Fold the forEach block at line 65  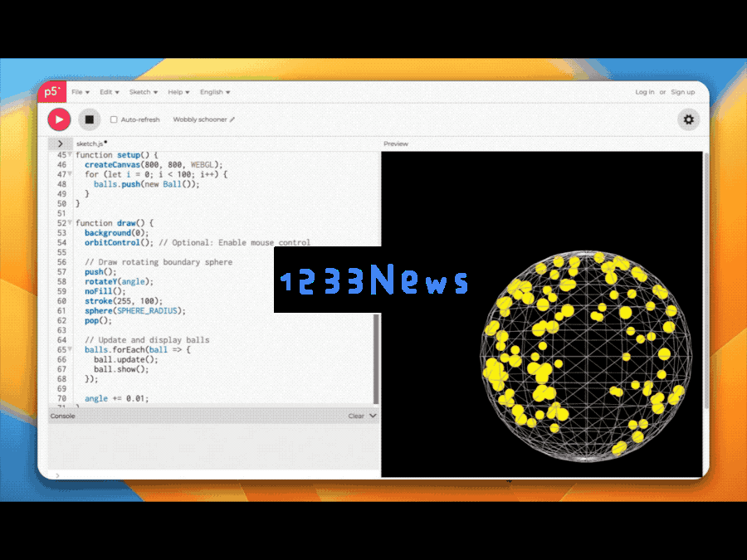(70, 349)
